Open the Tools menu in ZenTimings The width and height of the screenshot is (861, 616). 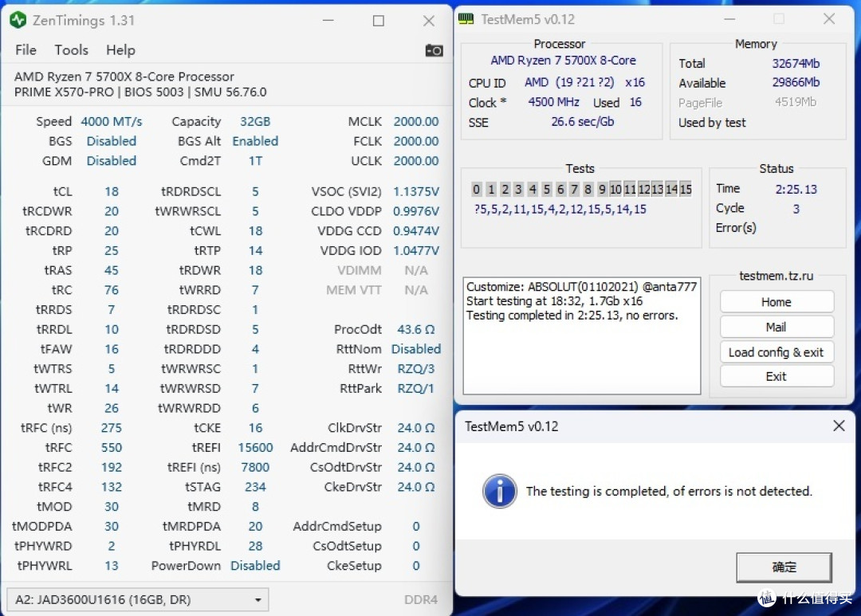pos(72,50)
